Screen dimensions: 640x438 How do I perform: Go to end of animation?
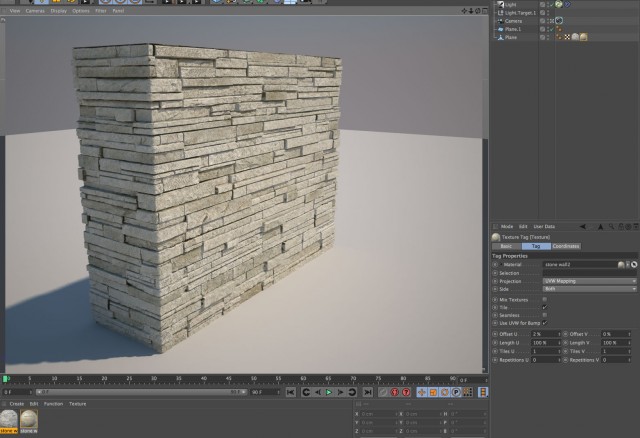(367, 392)
